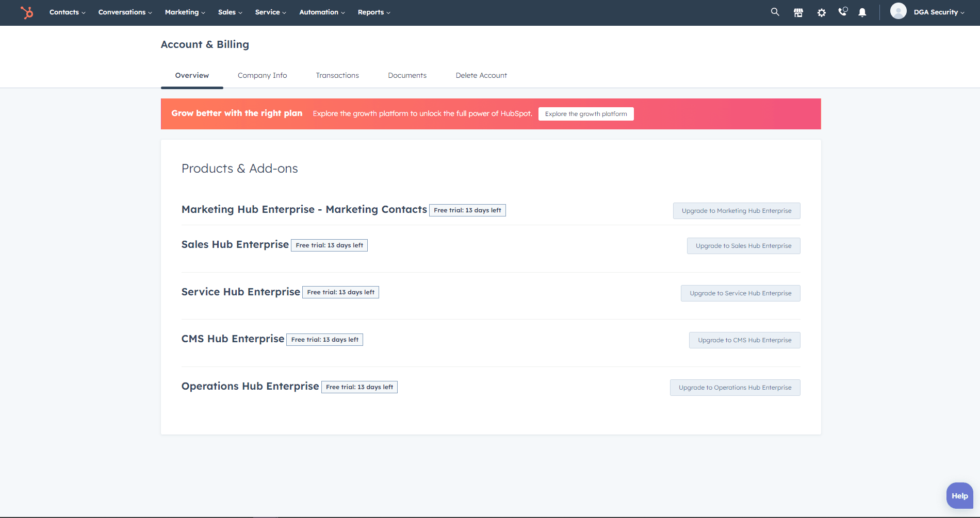Open the search magnifier icon
The width and height of the screenshot is (980, 518).
(775, 12)
